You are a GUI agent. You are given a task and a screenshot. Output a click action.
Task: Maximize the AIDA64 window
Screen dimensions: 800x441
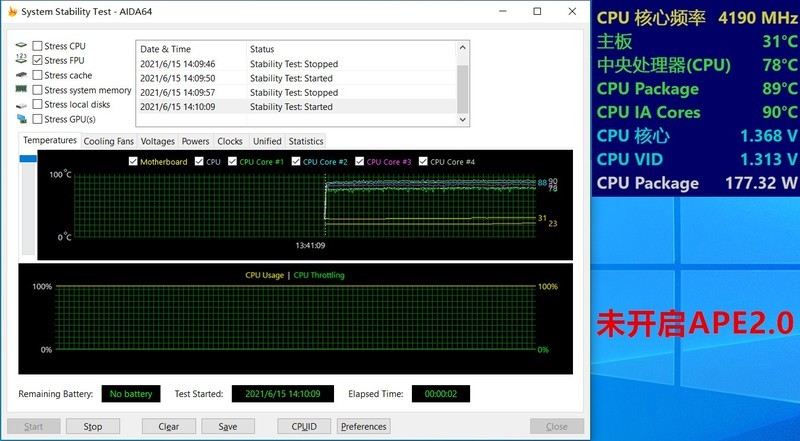tap(537, 11)
